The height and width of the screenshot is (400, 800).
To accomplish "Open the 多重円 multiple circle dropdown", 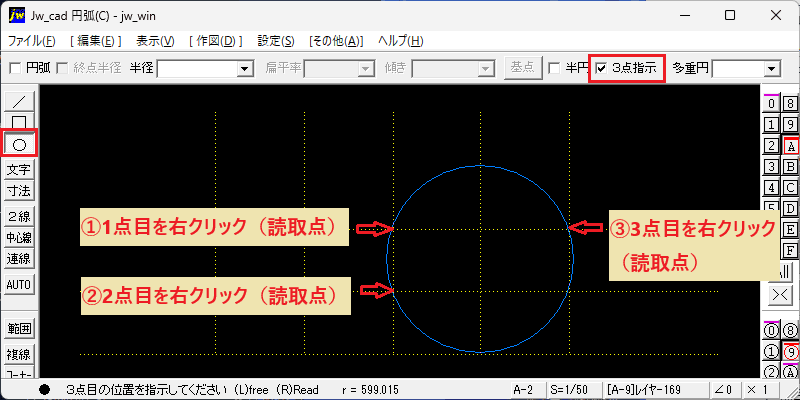I will click(x=772, y=68).
